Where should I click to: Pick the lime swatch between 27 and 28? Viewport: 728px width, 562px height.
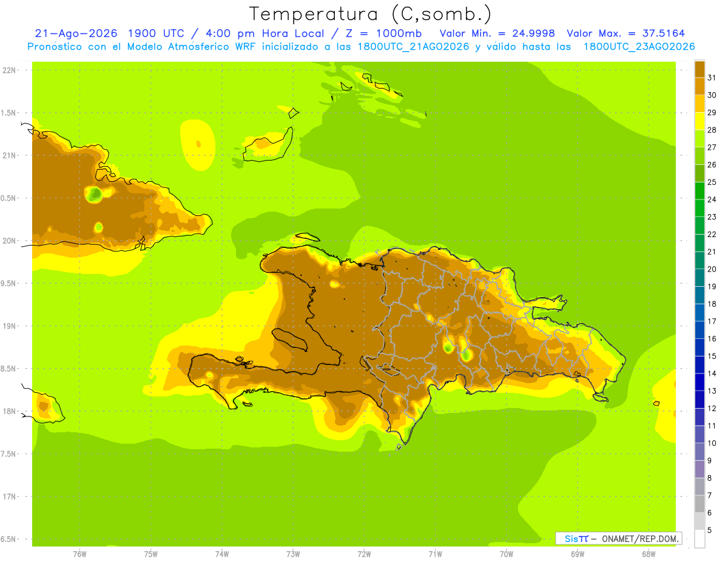pyautogui.click(x=699, y=139)
